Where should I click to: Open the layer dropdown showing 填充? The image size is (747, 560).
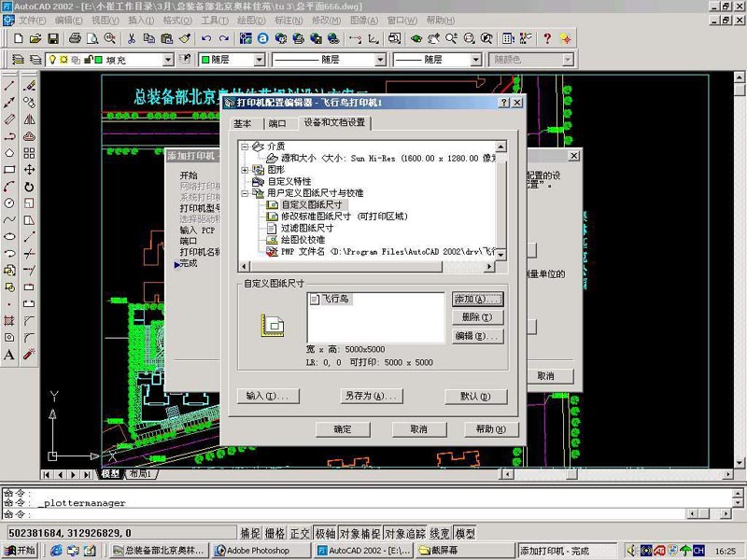pyautogui.click(x=168, y=60)
